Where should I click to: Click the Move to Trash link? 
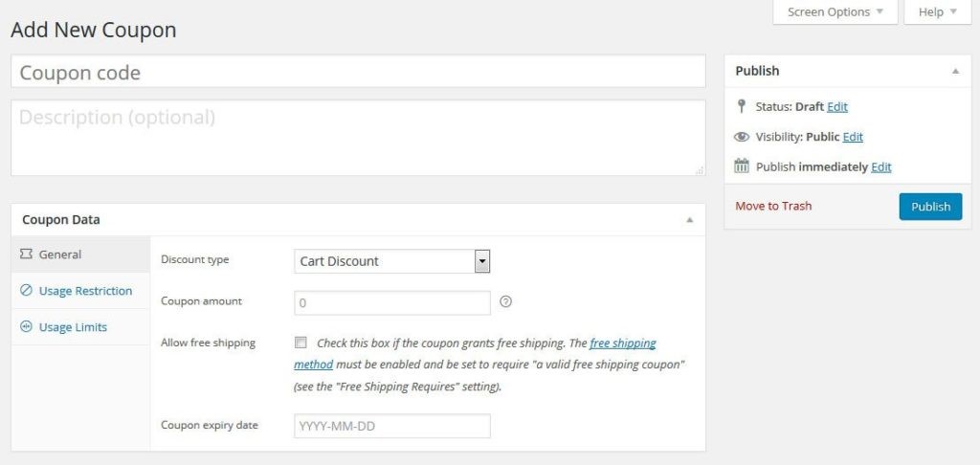773,206
